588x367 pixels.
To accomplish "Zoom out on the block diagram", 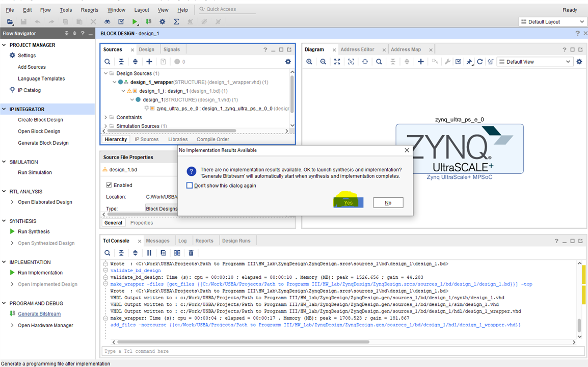I will [x=323, y=62].
